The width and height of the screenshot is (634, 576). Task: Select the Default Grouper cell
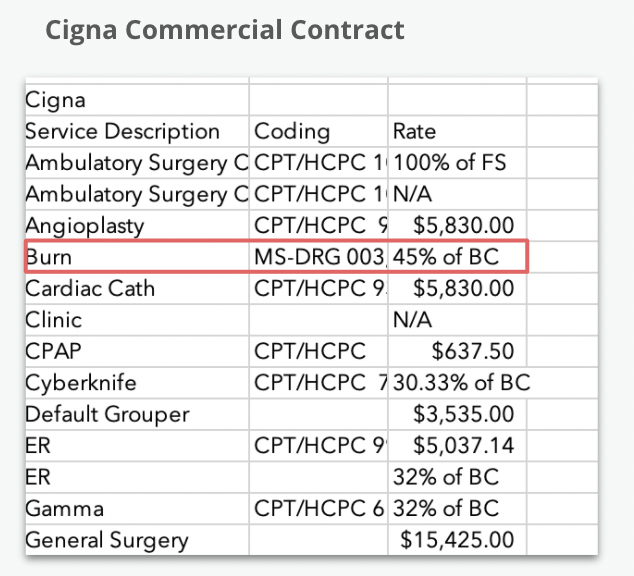107,414
